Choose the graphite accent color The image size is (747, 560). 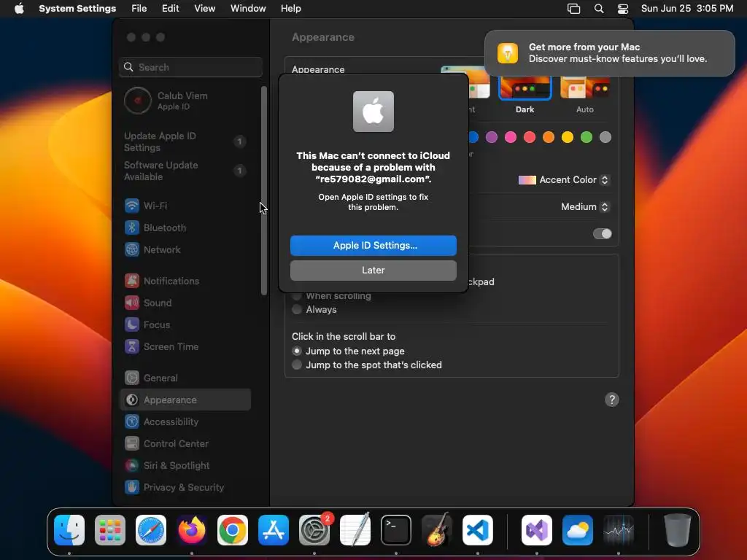coord(605,138)
